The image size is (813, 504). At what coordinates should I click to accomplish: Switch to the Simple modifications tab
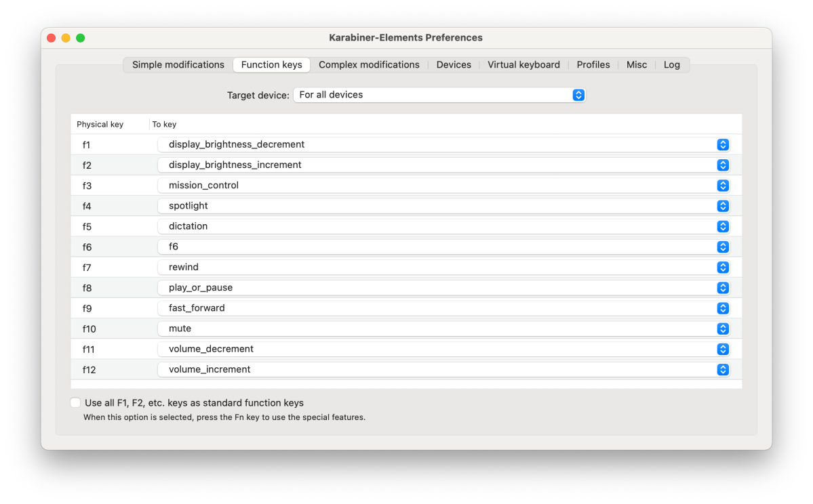pyautogui.click(x=178, y=65)
